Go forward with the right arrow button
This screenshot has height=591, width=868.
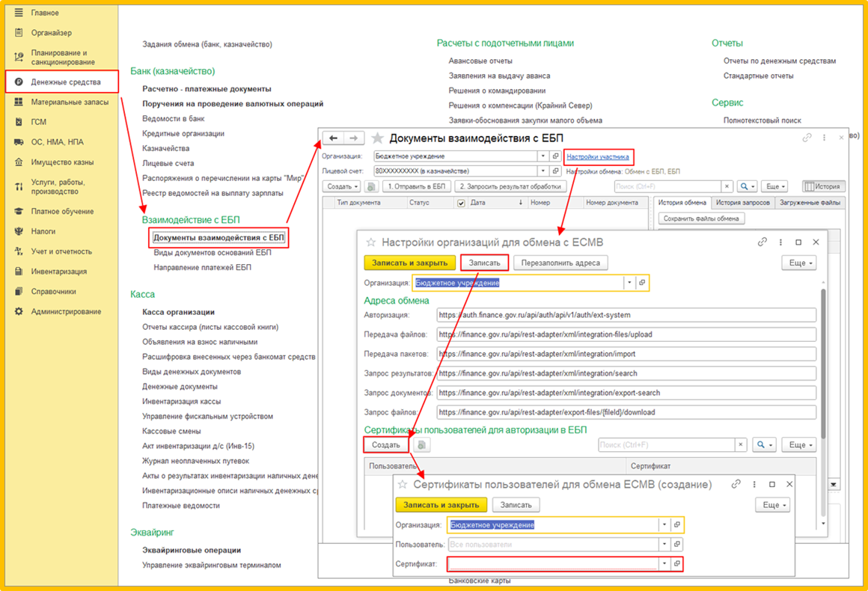click(354, 138)
